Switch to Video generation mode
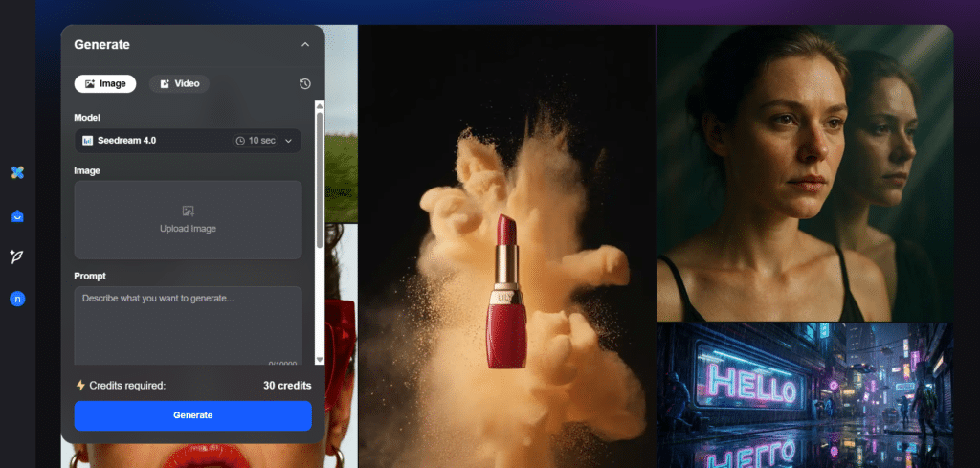980x468 pixels. pyautogui.click(x=179, y=84)
